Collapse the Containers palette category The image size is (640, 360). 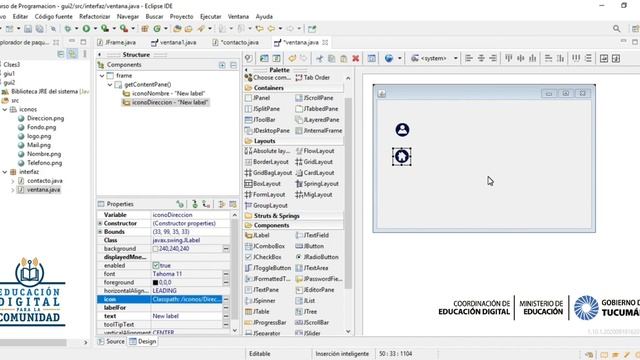click(x=269, y=88)
